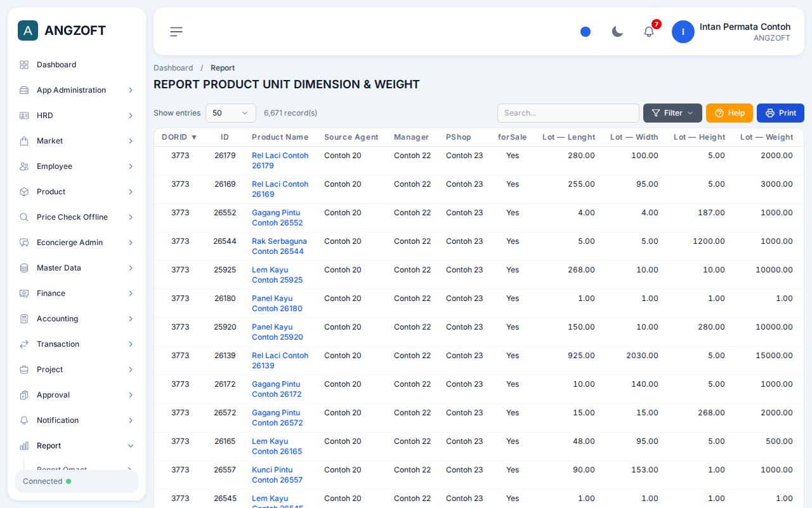Click the Master Data database icon
This screenshot has height=508, width=812.
pos(24,268)
